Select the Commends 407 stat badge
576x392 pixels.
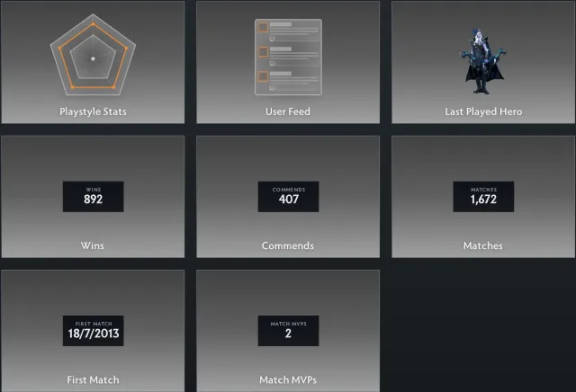click(x=288, y=196)
